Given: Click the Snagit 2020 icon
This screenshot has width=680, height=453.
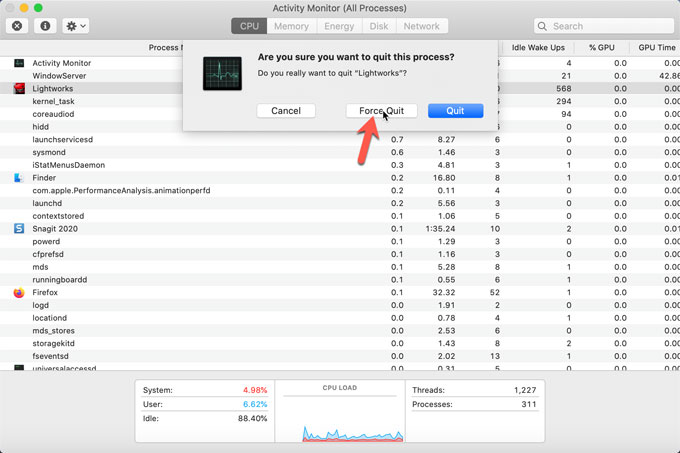Looking at the screenshot, I should tap(19, 228).
